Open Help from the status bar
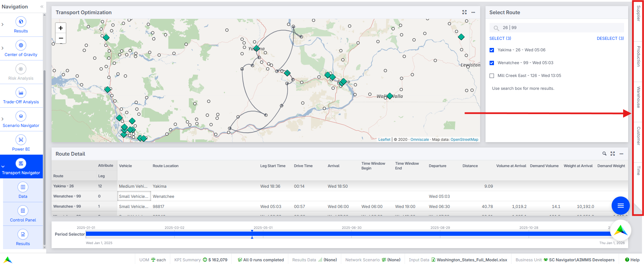 (x=632, y=260)
